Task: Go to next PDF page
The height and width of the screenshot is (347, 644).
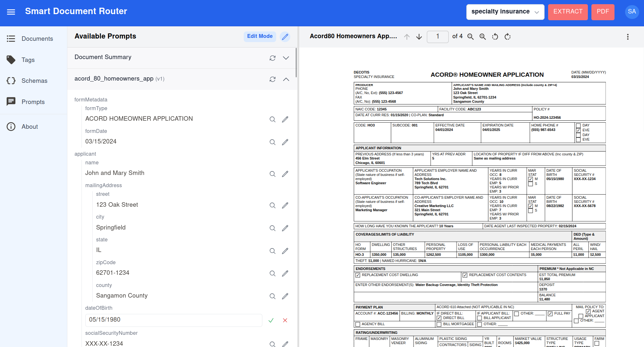Action: (x=419, y=37)
